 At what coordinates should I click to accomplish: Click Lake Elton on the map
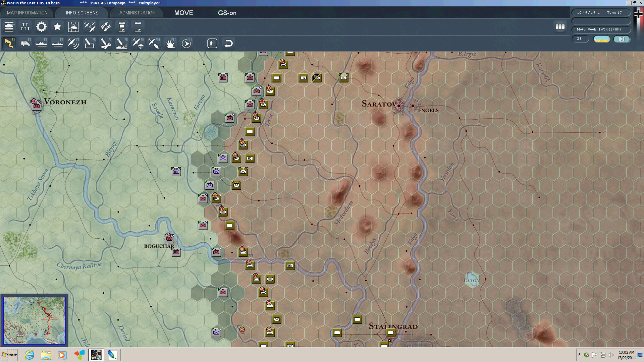[472, 280]
